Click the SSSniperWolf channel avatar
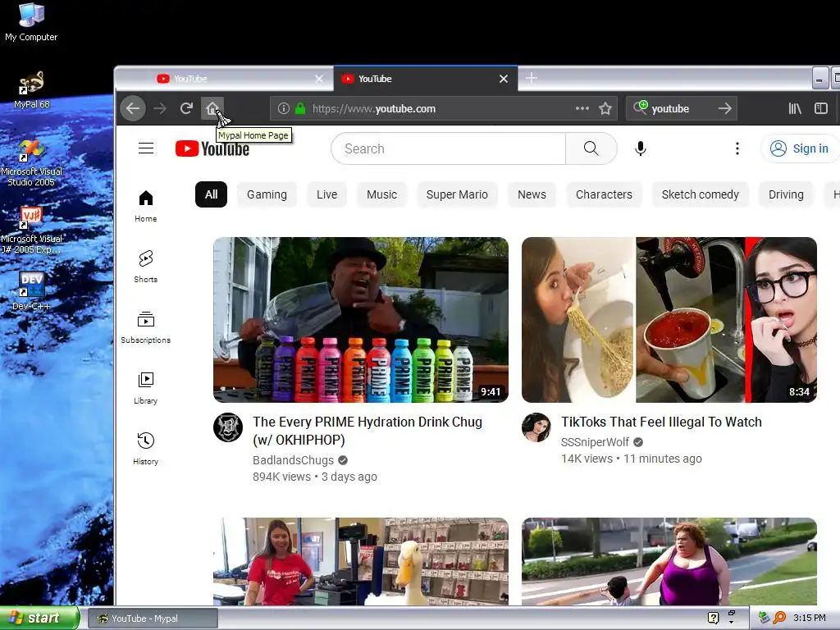 click(x=536, y=427)
